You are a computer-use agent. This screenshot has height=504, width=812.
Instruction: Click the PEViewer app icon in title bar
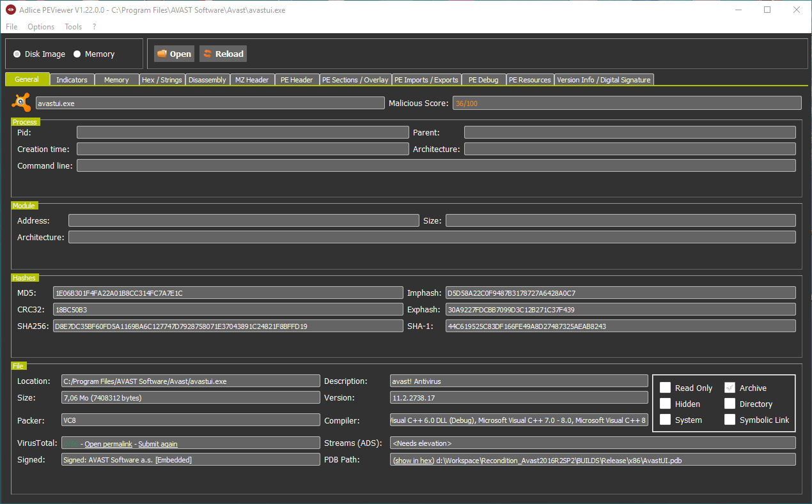pos(11,10)
